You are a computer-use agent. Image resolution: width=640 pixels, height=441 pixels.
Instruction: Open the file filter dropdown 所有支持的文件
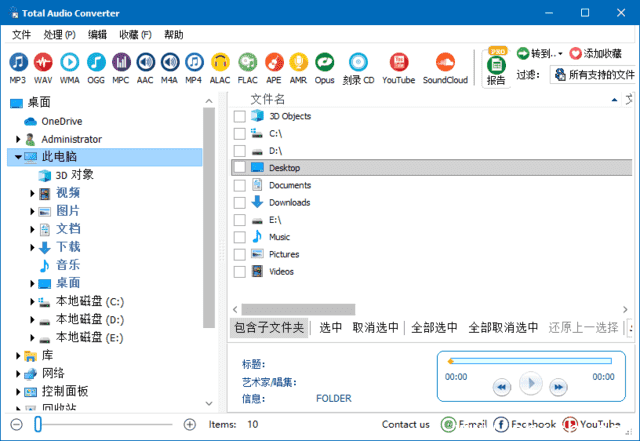click(593, 75)
